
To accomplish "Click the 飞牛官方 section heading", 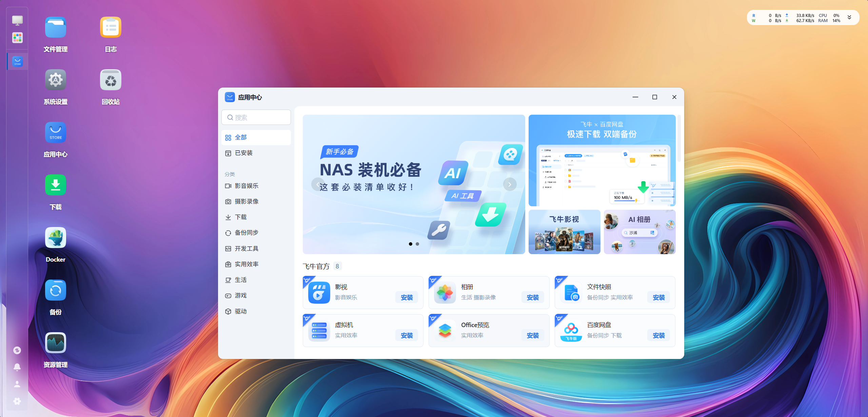I will (x=316, y=266).
